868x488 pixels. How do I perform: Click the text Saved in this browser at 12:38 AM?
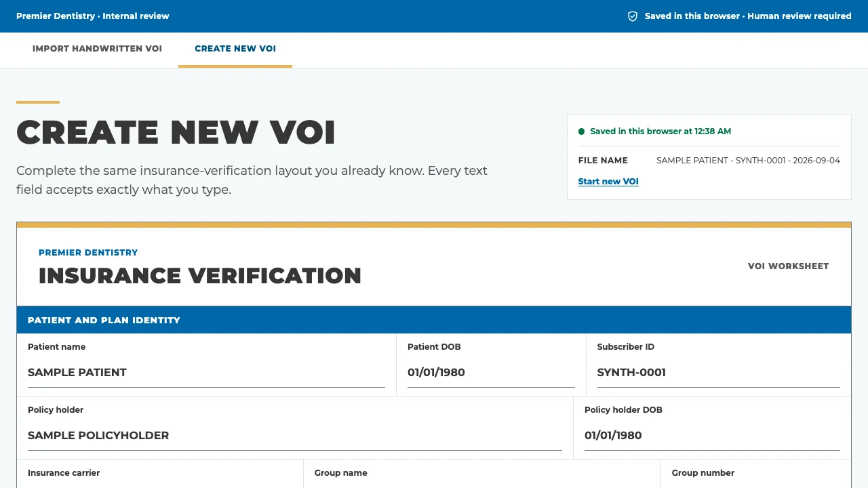tap(660, 131)
